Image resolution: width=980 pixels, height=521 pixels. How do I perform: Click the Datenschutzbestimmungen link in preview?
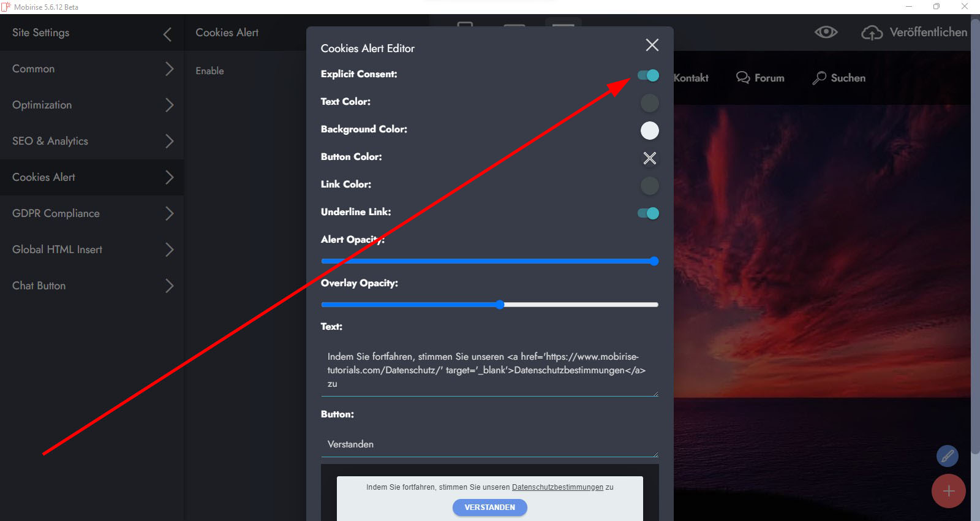(x=557, y=487)
